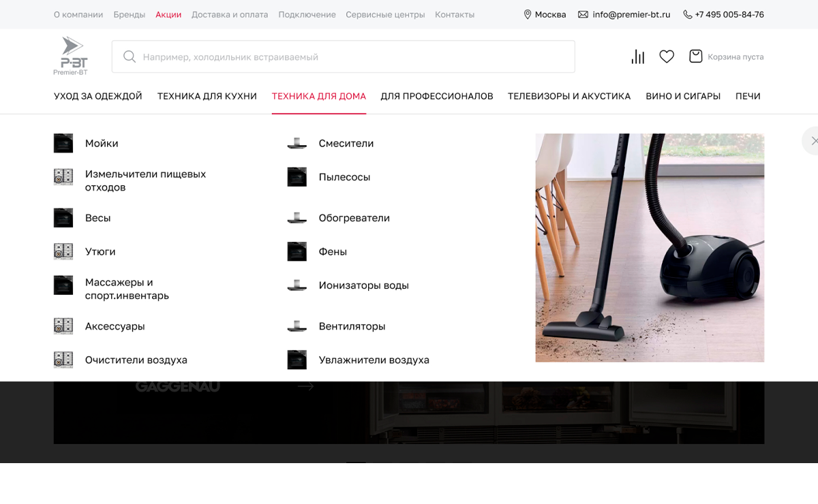Click the icon next to Аксессуары

tap(63, 326)
